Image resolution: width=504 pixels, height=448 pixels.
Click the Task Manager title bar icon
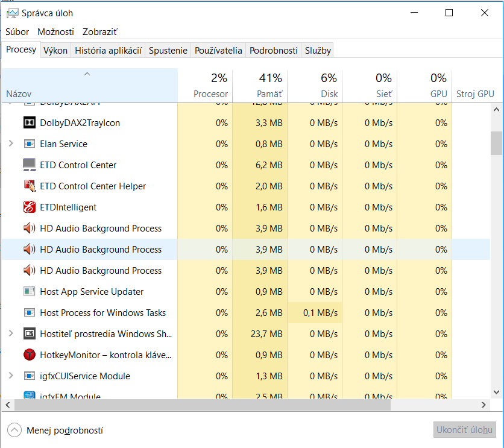12,13
